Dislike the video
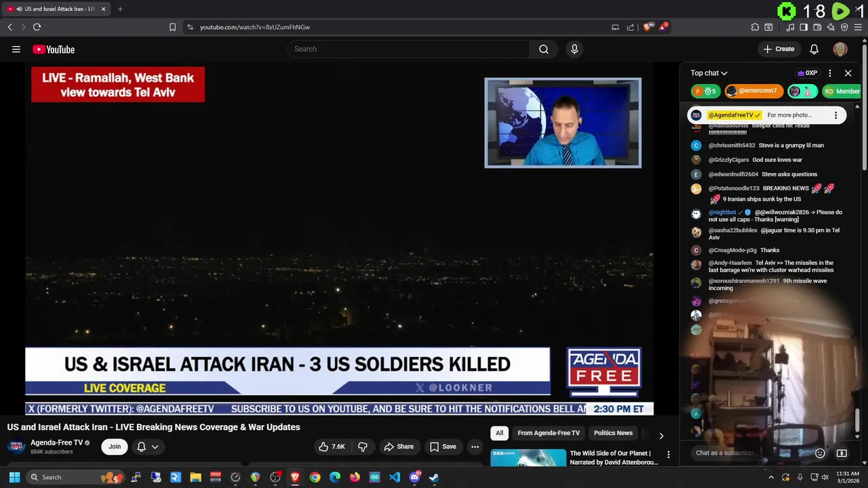This screenshot has width=868, height=488. click(363, 447)
